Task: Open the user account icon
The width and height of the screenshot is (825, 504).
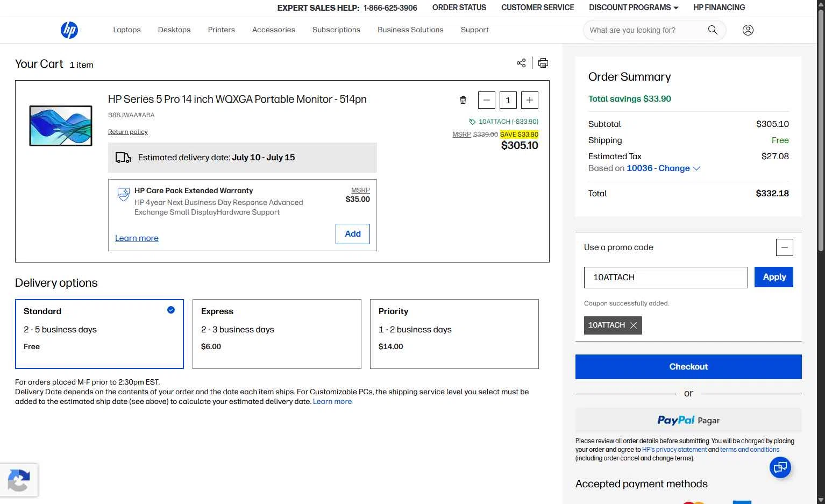Action: click(748, 30)
